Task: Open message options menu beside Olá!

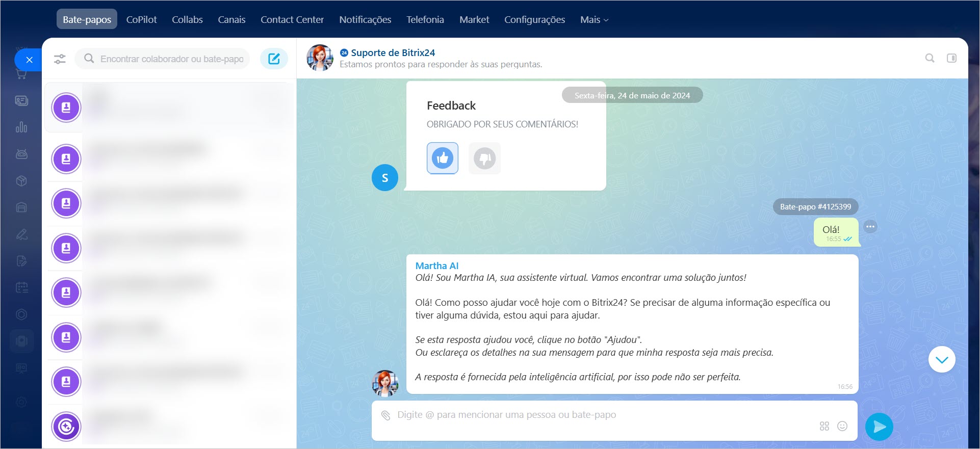Action: [x=870, y=227]
